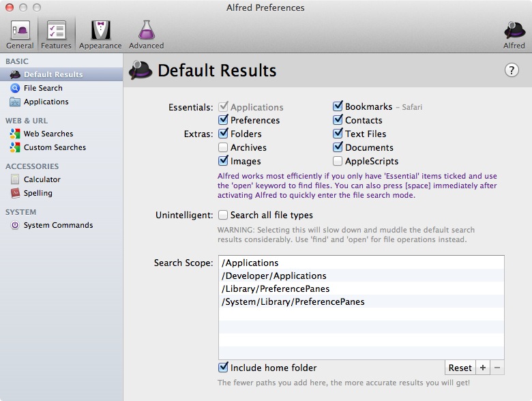
Task: Select the /Applications scope path
Action: pyautogui.click(x=361, y=263)
